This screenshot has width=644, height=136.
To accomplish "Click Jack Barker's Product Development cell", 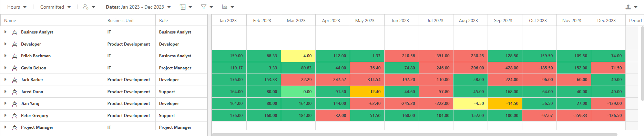I will pos(130,80).
